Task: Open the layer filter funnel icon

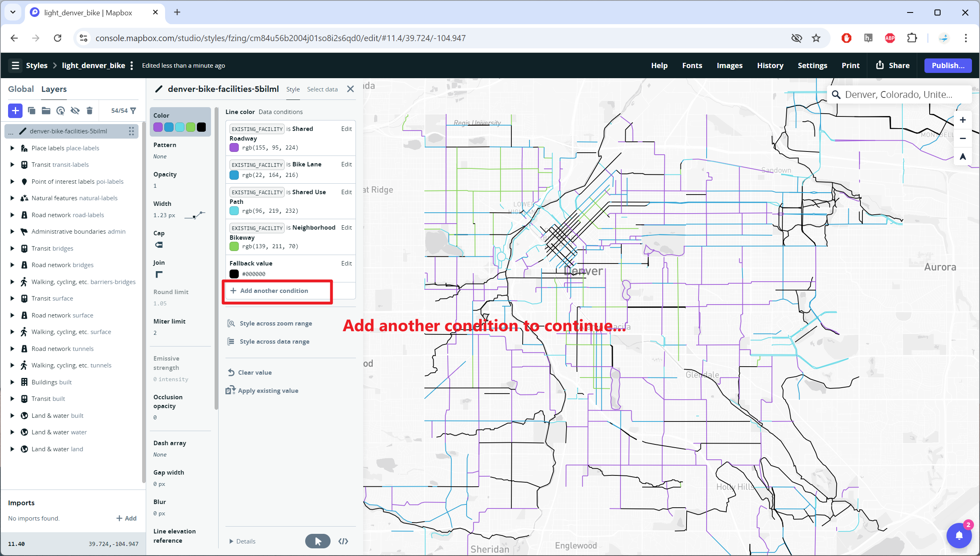Action: [133, 110]
